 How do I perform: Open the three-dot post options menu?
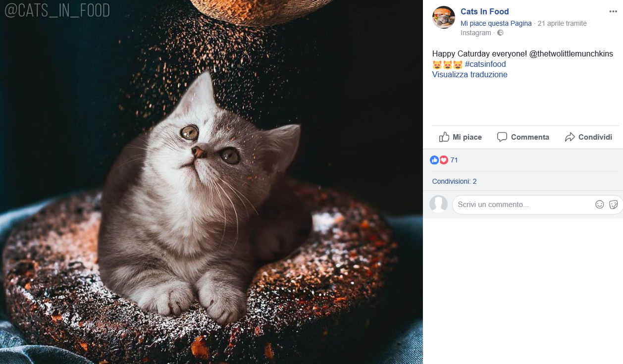pos(613,11)
